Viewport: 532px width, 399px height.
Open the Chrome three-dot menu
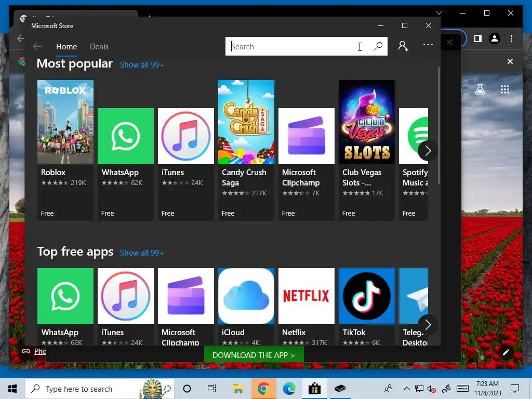click(511, 38)
